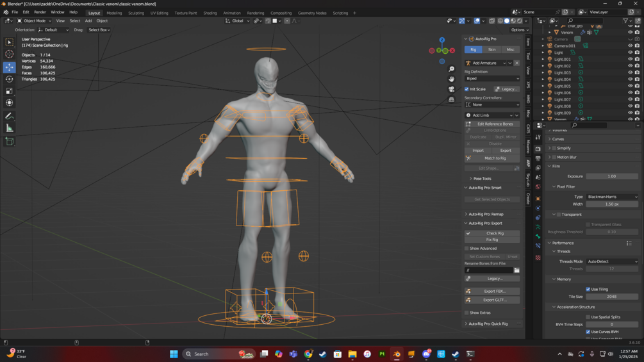Enable the Show Advanced checkbox
This screenshot has height=362, width=644.
pyautogui.click(x=466, y=249)
